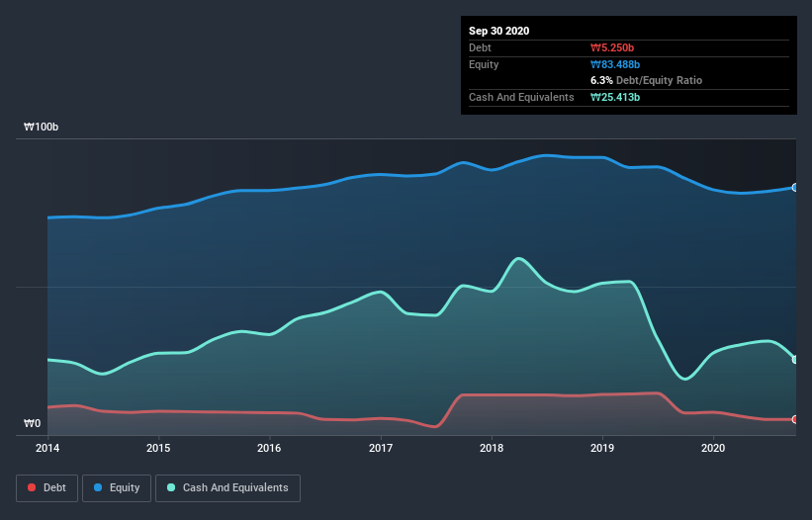Click the Equity row label in tooltip

(x=484, y=64)
